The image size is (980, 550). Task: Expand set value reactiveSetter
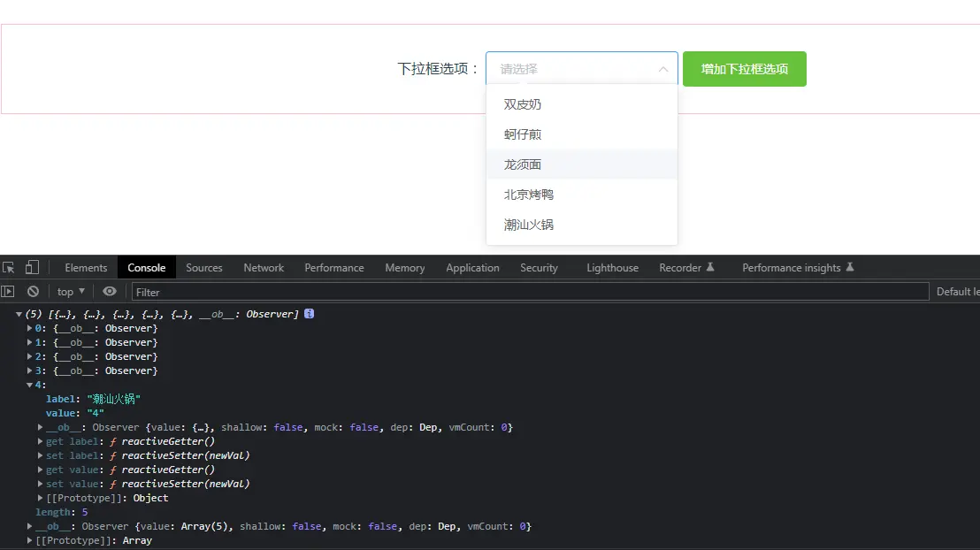pyautogui.click(x=40, y=484)
